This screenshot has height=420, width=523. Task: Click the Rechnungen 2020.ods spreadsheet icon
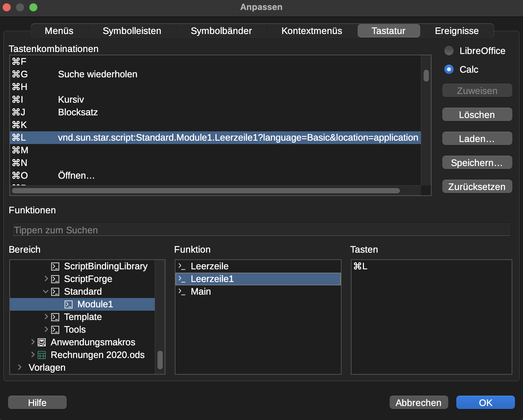(42, 355)
